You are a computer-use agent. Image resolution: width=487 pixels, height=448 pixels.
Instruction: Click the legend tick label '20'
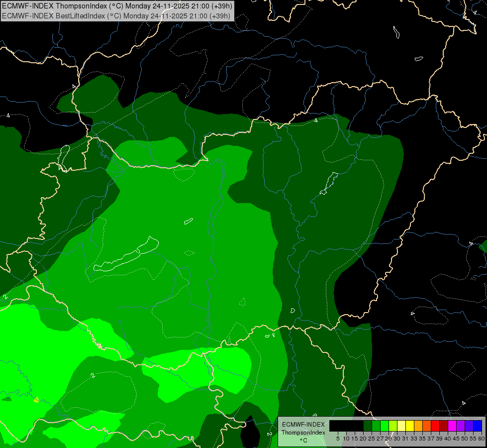pos(363,439)
